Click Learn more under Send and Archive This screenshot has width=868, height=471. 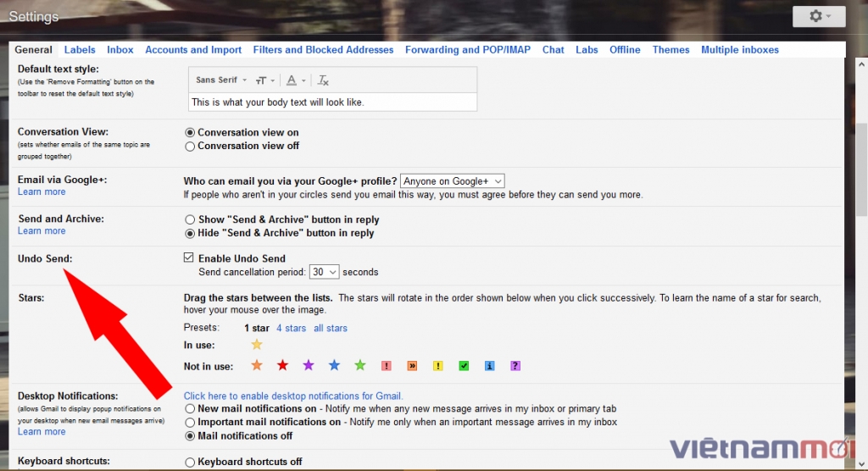click(42, 230)
